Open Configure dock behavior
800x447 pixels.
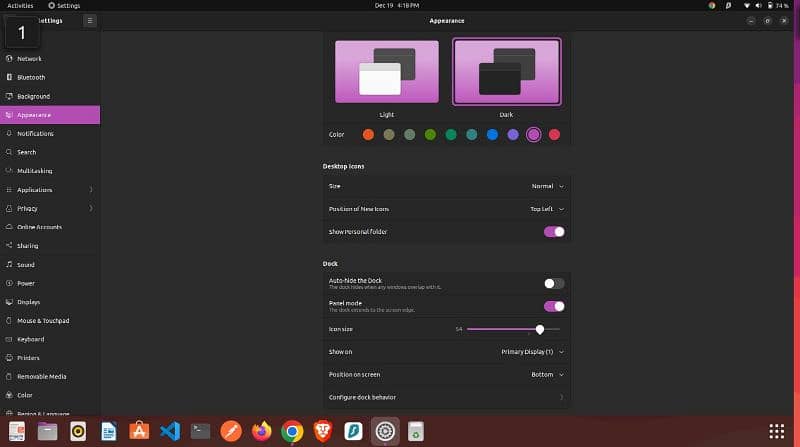click(446, 397)
